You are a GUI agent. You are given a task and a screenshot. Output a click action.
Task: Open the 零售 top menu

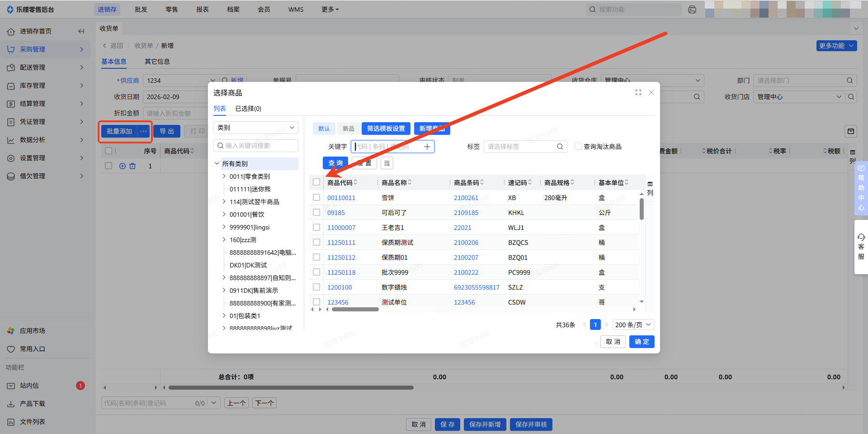coord(172,10)
